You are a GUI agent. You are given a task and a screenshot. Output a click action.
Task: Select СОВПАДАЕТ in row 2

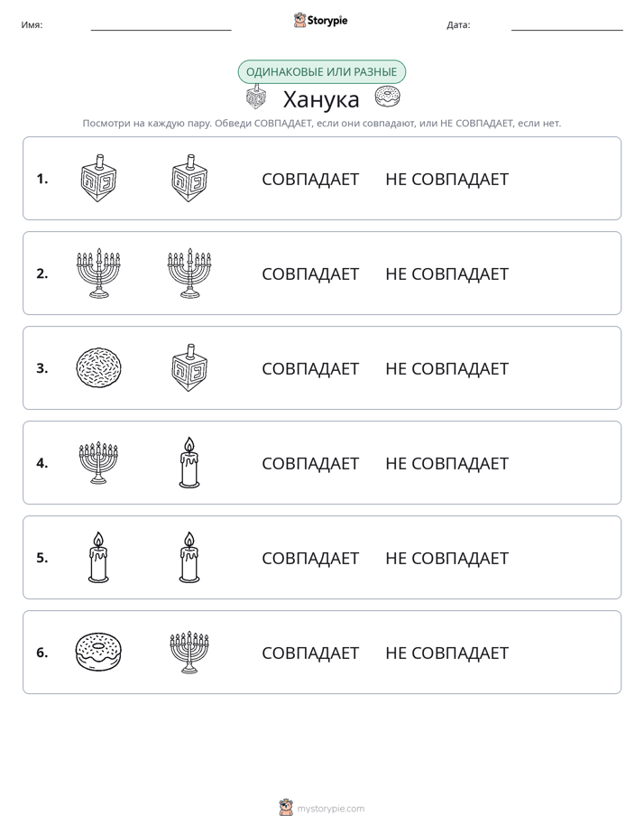click(x=310, y=273)
